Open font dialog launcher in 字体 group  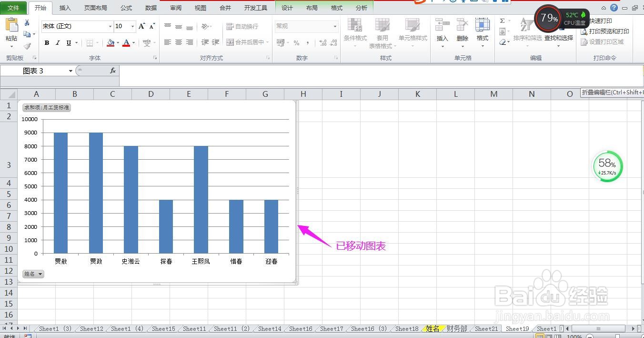tap(155, 58)
